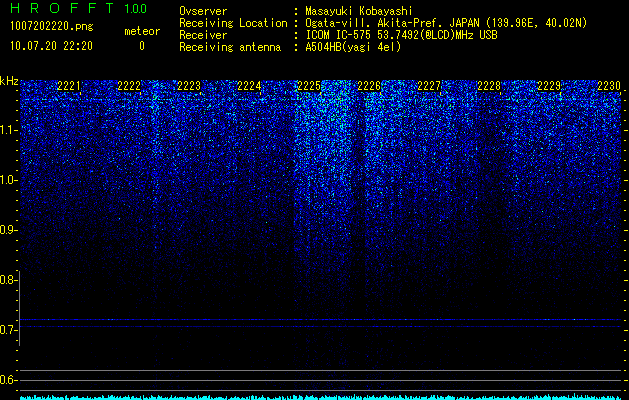This screenshot has width=629, height=400.
Task: Click the 2229 time marker
Action: click(549, 86)
